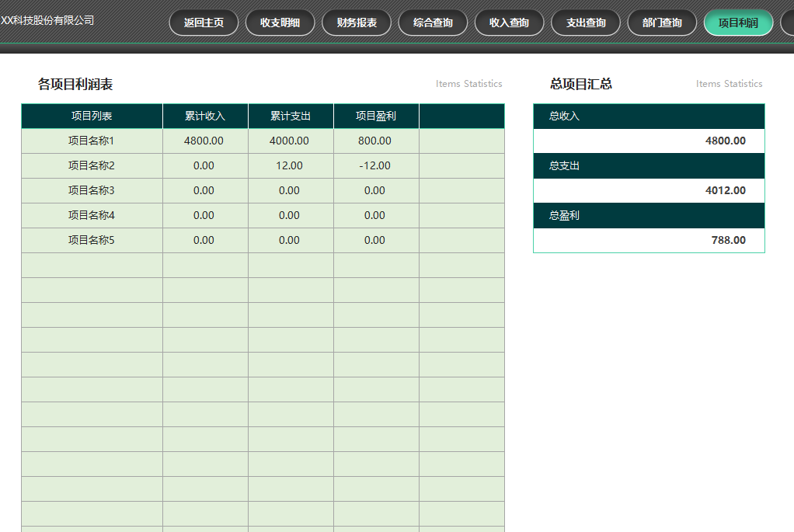Click the 4800.00 income cell for 项目名称1
The image size is (794, 532).
click(x=204, y=141)
